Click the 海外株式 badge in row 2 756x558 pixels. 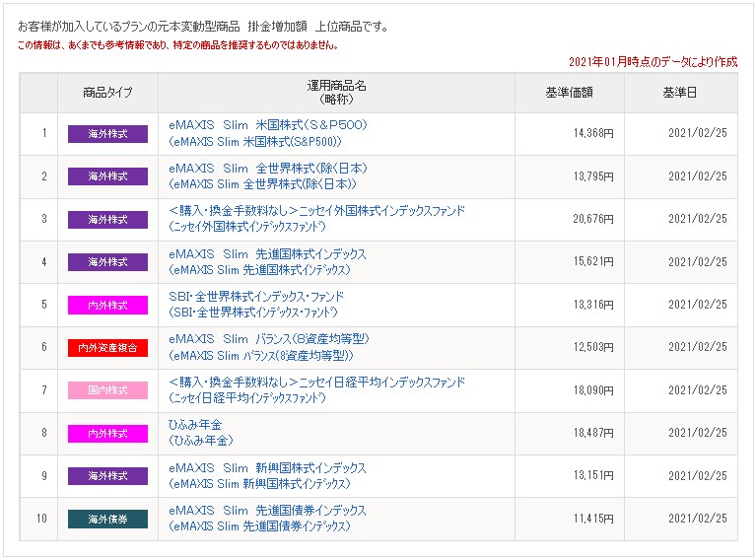pyautogui.click(x=107, y=176)
